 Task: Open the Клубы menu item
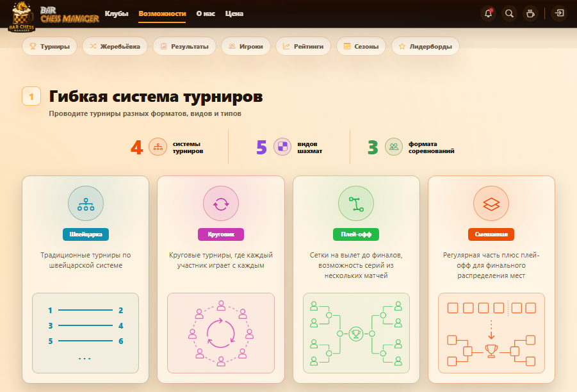117,13
